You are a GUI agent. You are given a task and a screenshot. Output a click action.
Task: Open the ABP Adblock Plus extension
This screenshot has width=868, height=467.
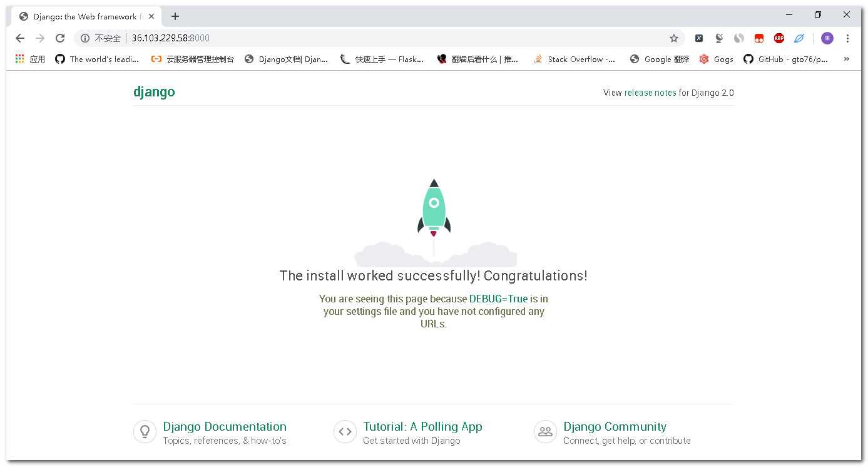click(779, 38)
